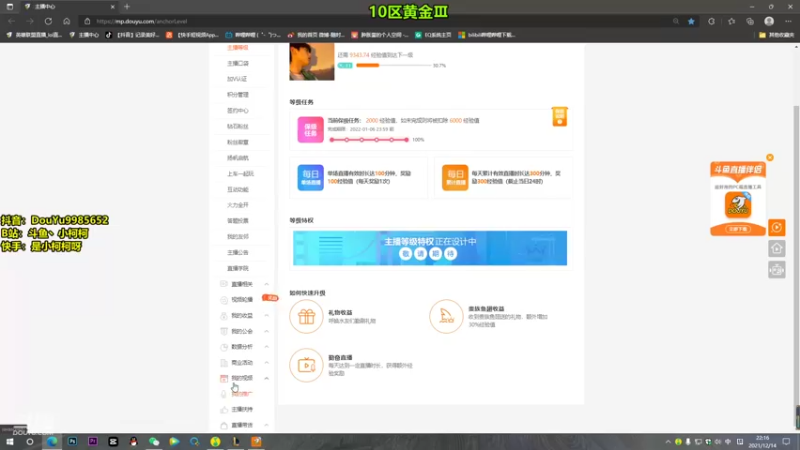Select 积分管理 in the sidebar
Image resolution: width=800 pixels, height=450 pixels.
coord(238,95)
